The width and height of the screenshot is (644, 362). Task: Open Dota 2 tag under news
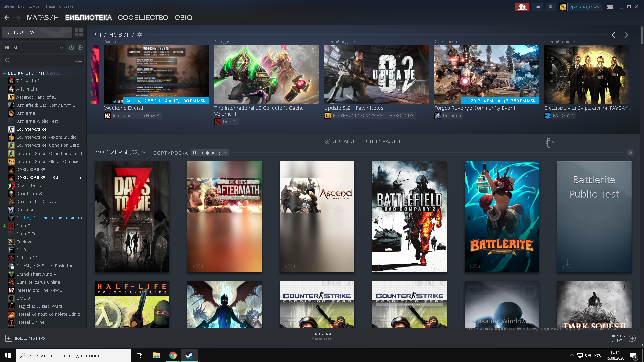click(226, 122)
